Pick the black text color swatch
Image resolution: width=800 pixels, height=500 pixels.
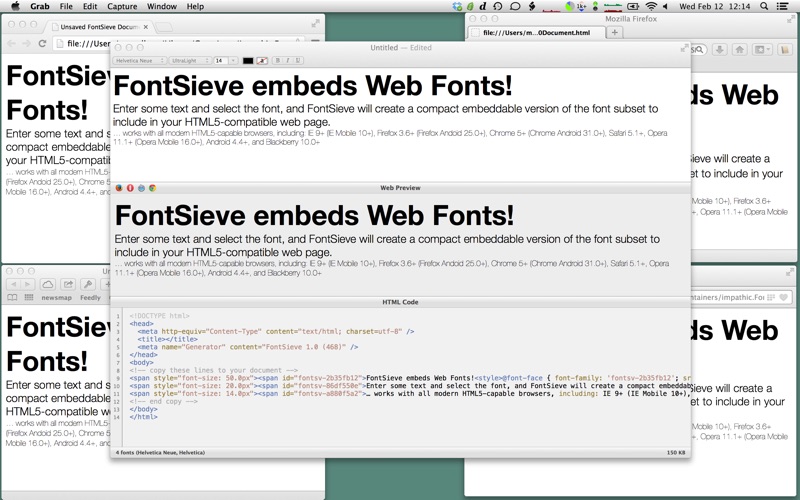click(248, 61)
